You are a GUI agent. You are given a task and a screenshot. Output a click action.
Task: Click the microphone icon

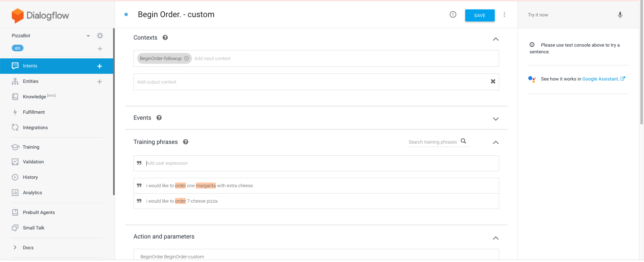pyautogui.click(x=620, y=15)
